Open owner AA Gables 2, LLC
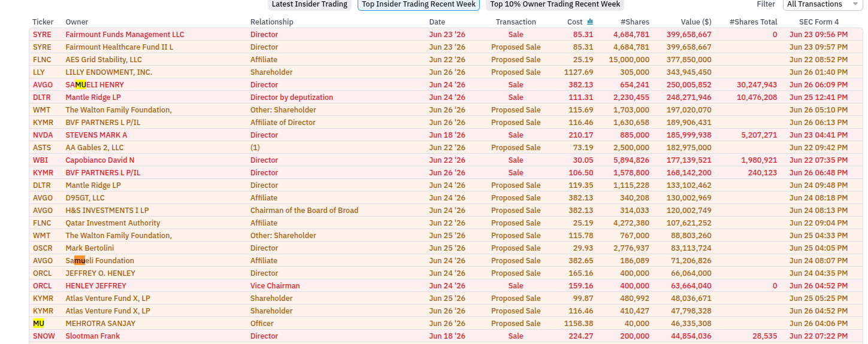 (x=94, y=147)
